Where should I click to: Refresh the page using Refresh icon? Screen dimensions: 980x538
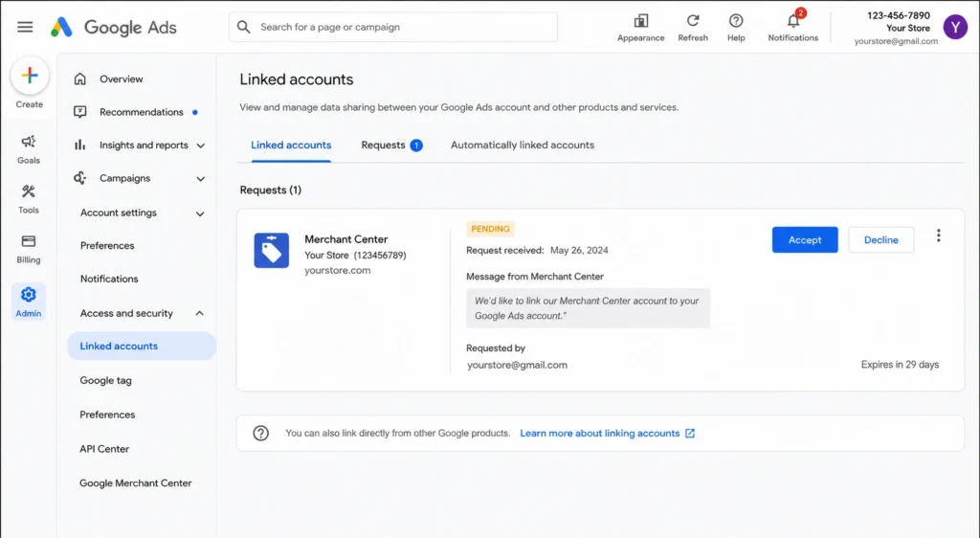[693, 21]
